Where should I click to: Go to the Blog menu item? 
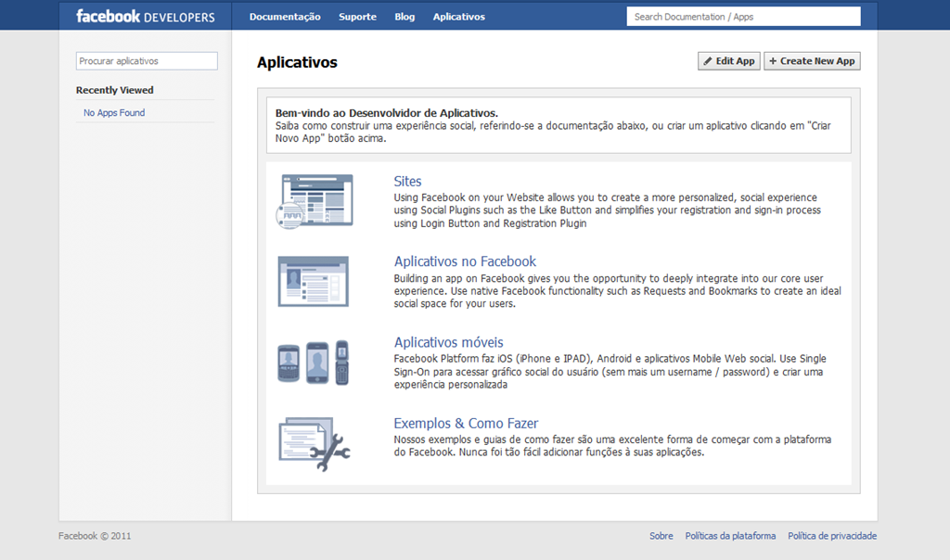pyautogui.click(x=404, y=17)
